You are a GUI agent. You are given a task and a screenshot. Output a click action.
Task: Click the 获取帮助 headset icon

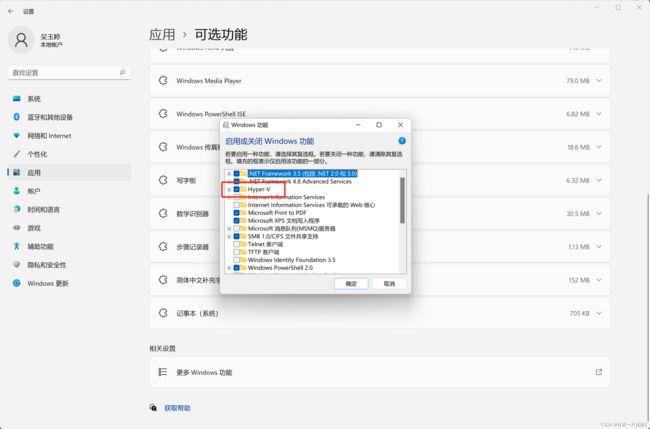click(153, 408)
